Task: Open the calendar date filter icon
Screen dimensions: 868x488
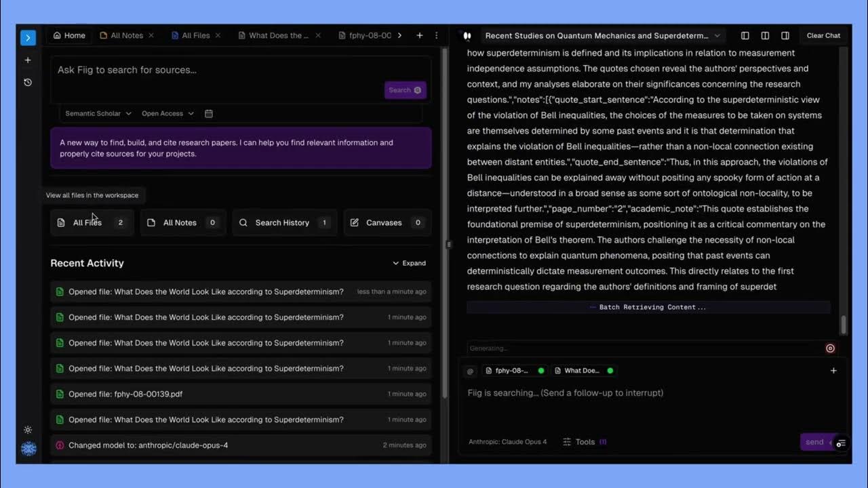Action: tap(209, 113)
